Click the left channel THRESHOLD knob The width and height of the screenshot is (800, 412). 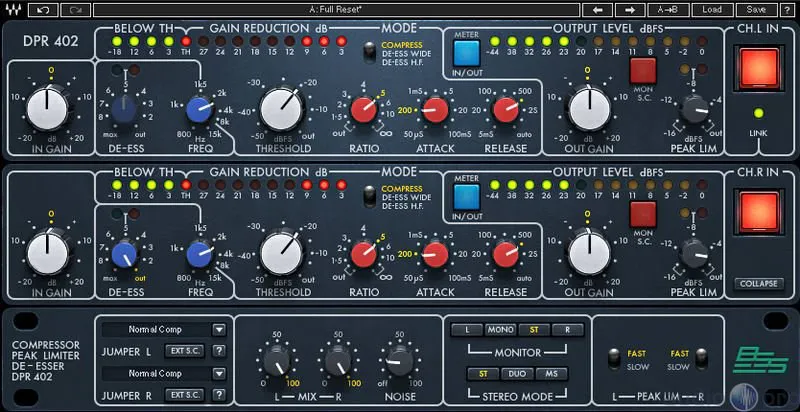[x=281, y=109]
